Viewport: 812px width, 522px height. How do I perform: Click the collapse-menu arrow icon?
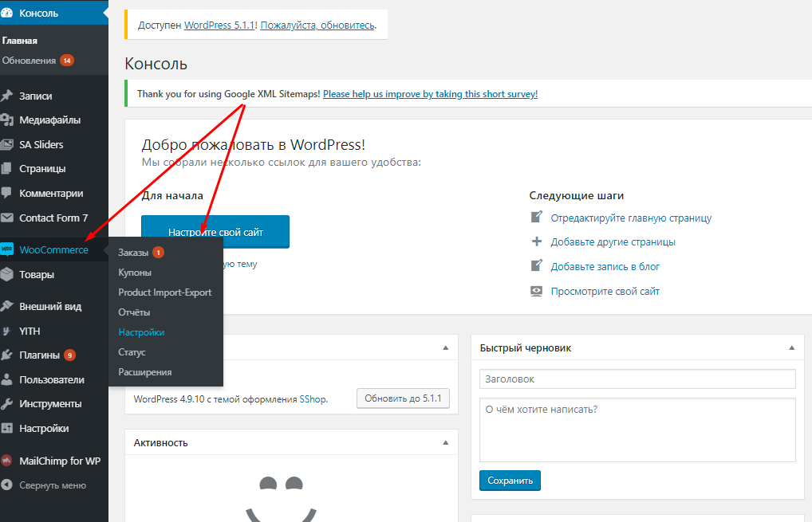click(6, 485)
